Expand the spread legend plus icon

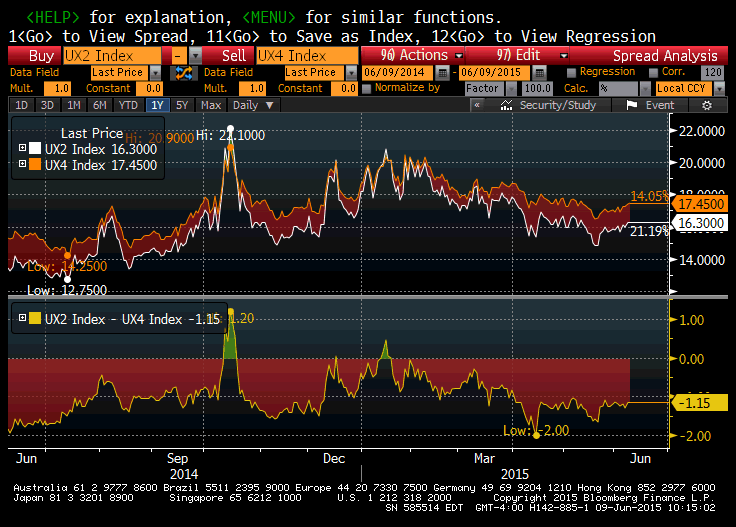click(x=24, y=319)
